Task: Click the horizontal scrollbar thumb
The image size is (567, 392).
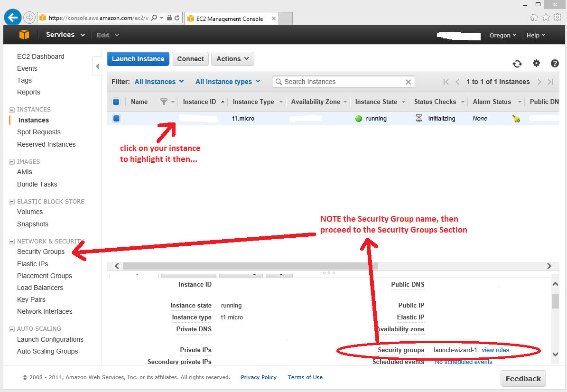Action: click(250, 266)
